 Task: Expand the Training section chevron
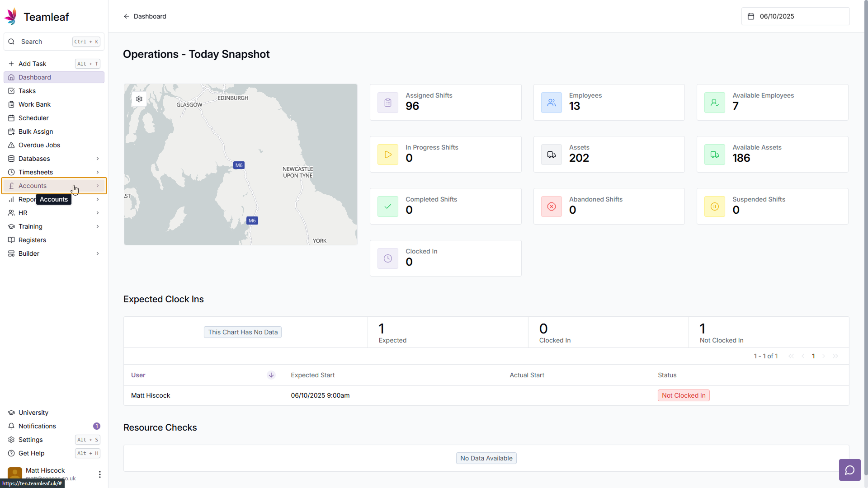[x=98, y=226]
